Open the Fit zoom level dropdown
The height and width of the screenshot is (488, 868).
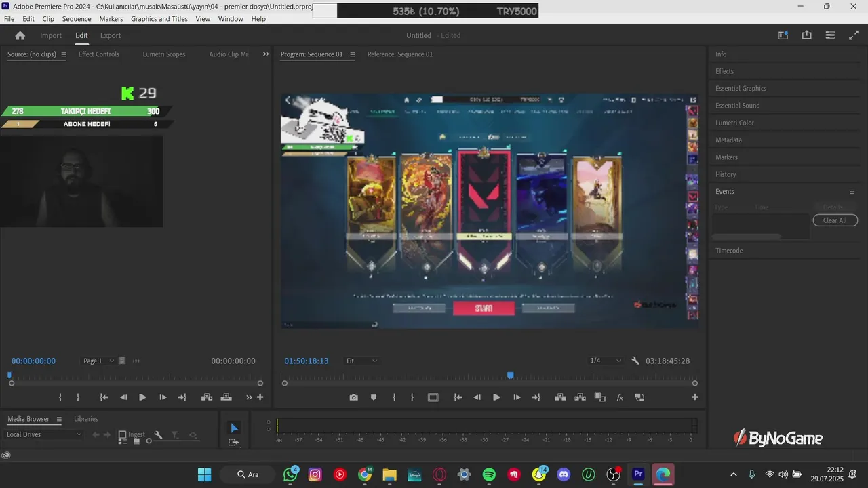pos(361,361)
